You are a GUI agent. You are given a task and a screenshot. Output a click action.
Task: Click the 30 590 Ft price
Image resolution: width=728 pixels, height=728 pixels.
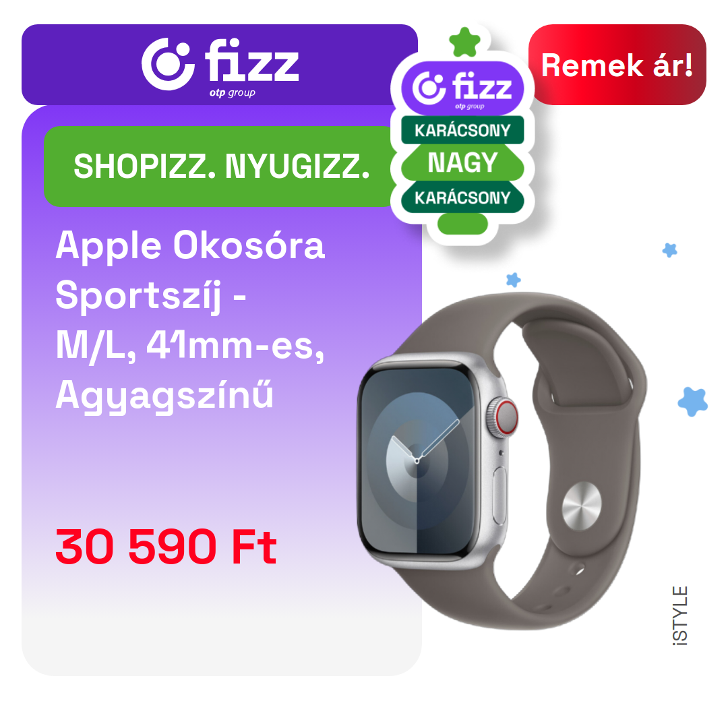pos(166,547)
